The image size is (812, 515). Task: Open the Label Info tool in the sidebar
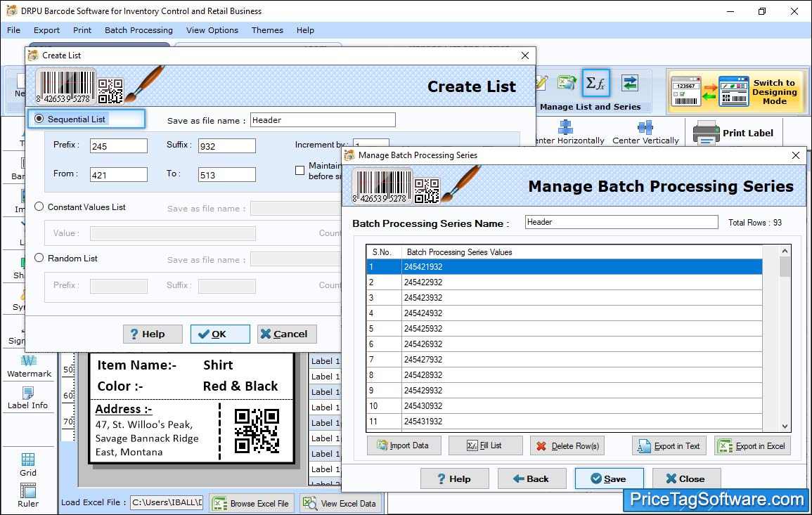click(x=27, y=398)
